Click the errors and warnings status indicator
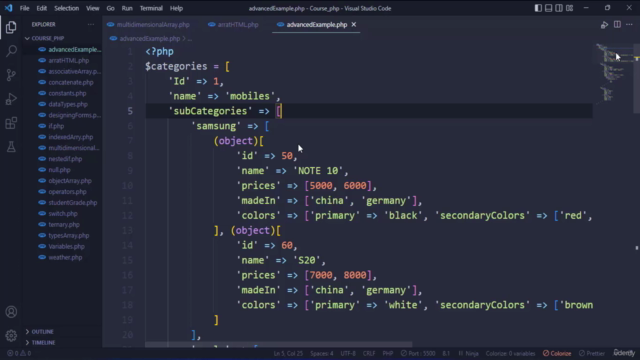This screenshot has width=640, height=360. (x=19, y=353)
